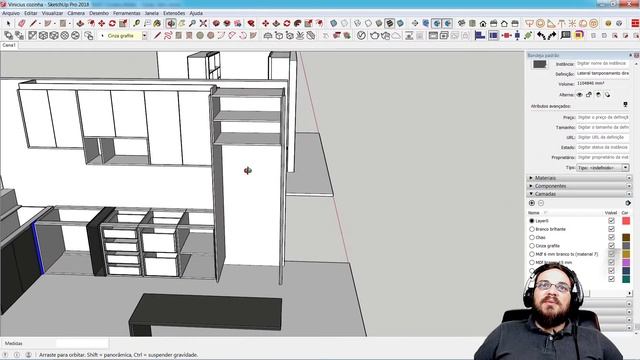
Task: Toggle the entity hidden eye icon
Action: 579,95
